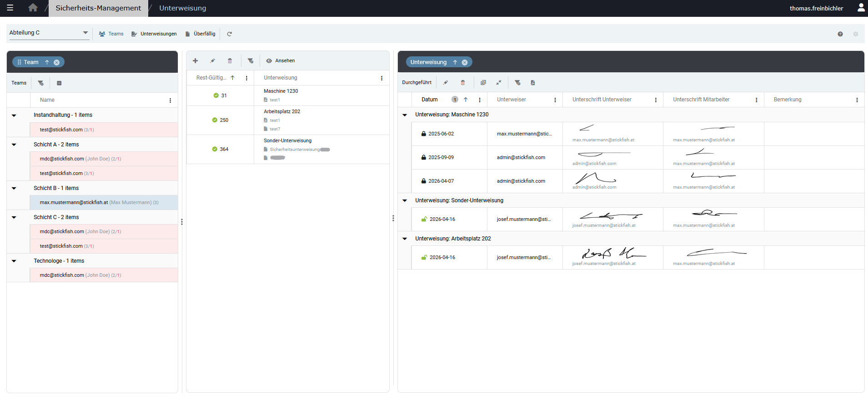Click the PDF export icon in Durchgeführt toolbar

coord(533,83)
